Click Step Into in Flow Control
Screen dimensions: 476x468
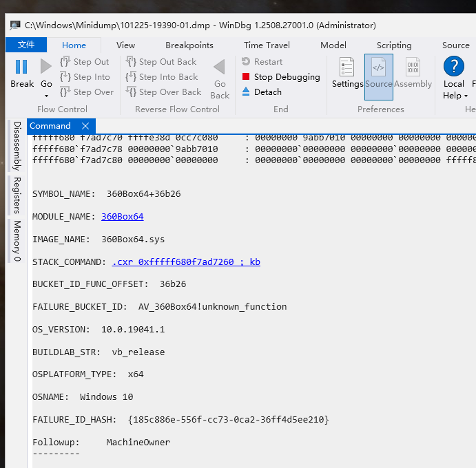coord(85,77)
